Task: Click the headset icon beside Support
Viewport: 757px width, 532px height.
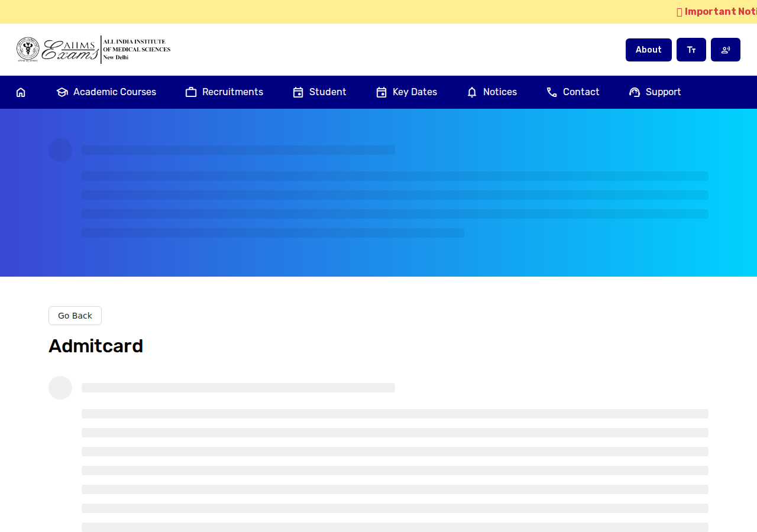Action: (x=635, y=92)
